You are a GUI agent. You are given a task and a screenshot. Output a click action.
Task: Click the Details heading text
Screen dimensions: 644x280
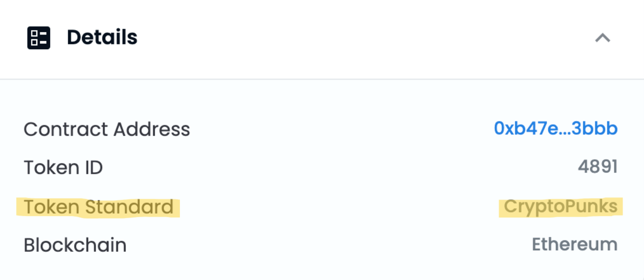click(x=102, y=37)
